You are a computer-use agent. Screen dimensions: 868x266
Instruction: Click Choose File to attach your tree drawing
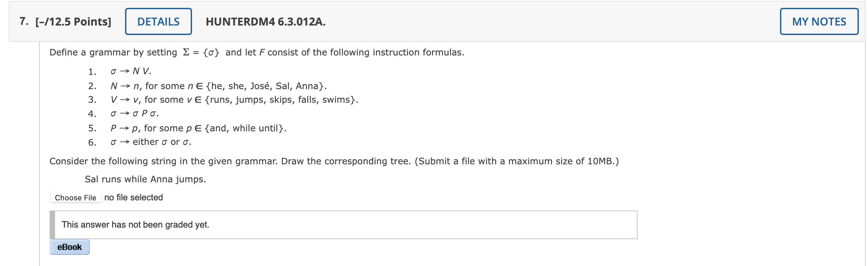pyautogui.click(x=76, y=197)
